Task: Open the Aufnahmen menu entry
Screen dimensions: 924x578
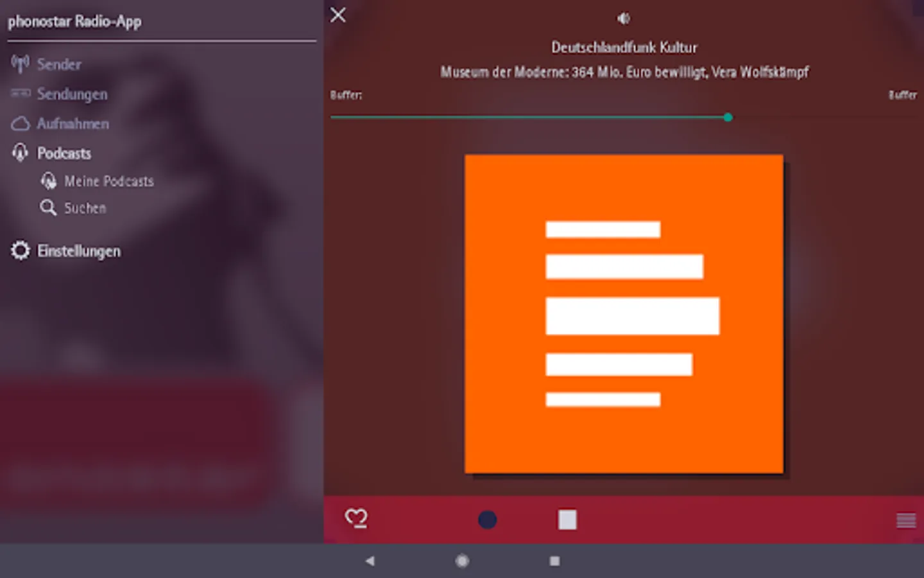Action: pyautogui.click(x=73, y=123)
